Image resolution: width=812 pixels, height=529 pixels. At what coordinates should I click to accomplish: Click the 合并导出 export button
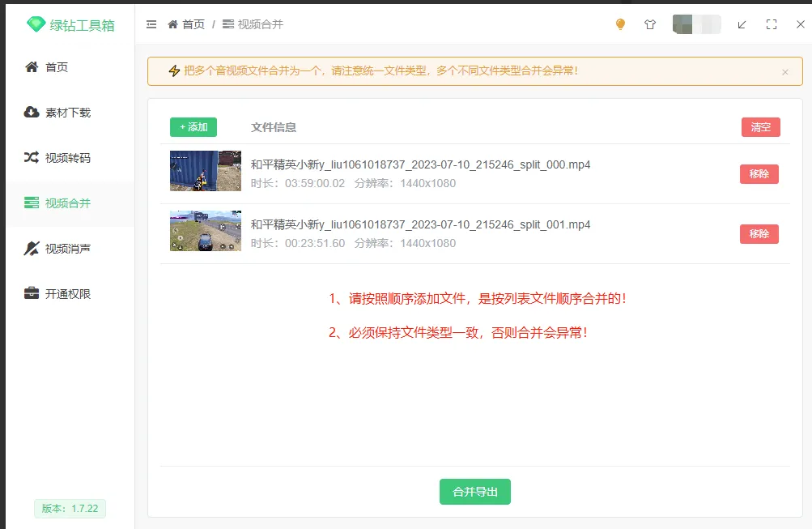point(474,492)
